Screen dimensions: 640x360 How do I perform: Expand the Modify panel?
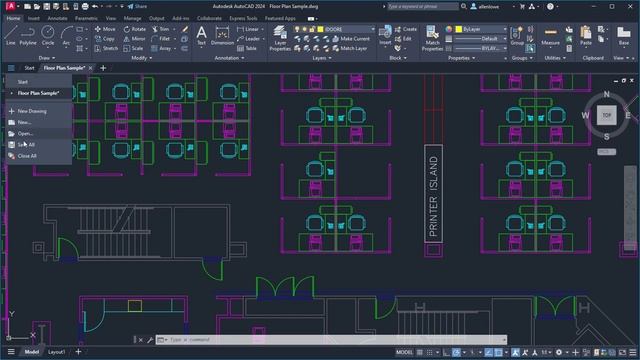coord(141,58)
